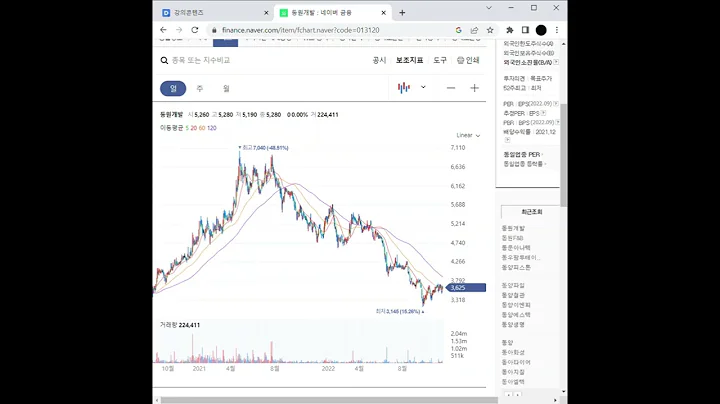The image size is (720, 404).
Task: Open 동양이엔피 stock link
Action: (516, 305)
